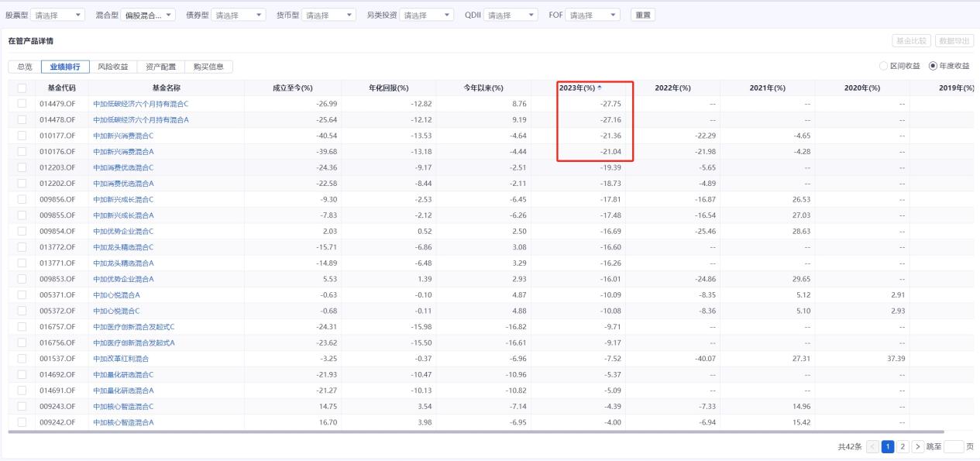This screenshot has height=461, width=980.
Task: Click the 跳至 page number input field
Action: pyautogui.click(x=953, y=447)
